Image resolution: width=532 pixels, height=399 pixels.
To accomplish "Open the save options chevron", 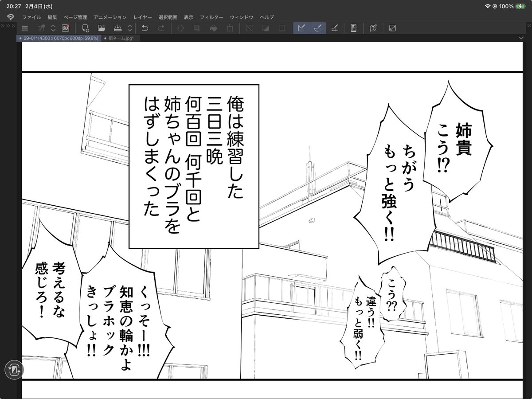I will tap(130, 27).
